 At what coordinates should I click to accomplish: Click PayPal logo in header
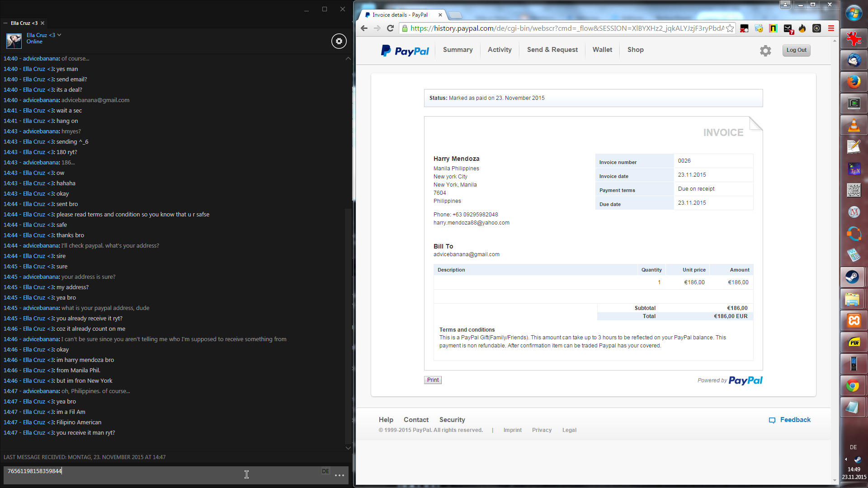click(405, 51)
